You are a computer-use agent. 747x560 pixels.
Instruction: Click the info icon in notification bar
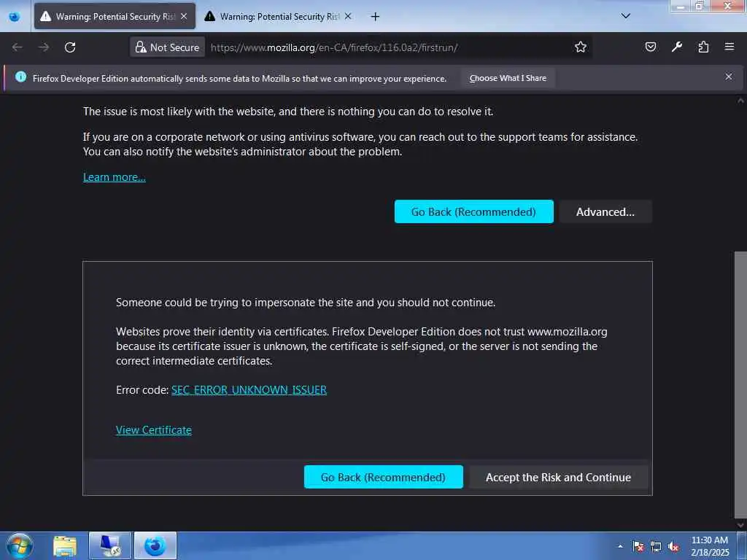[20, 77]
